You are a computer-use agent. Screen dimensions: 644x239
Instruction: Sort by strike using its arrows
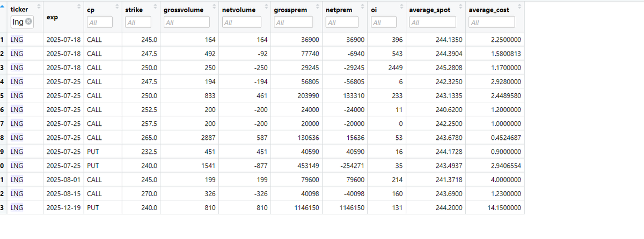[x=156, y=6]
